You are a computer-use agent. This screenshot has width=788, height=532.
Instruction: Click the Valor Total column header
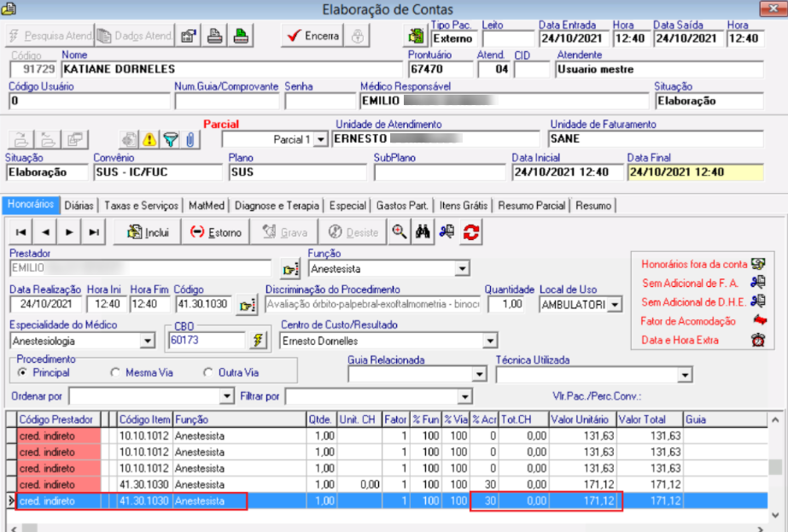point(650,419)
